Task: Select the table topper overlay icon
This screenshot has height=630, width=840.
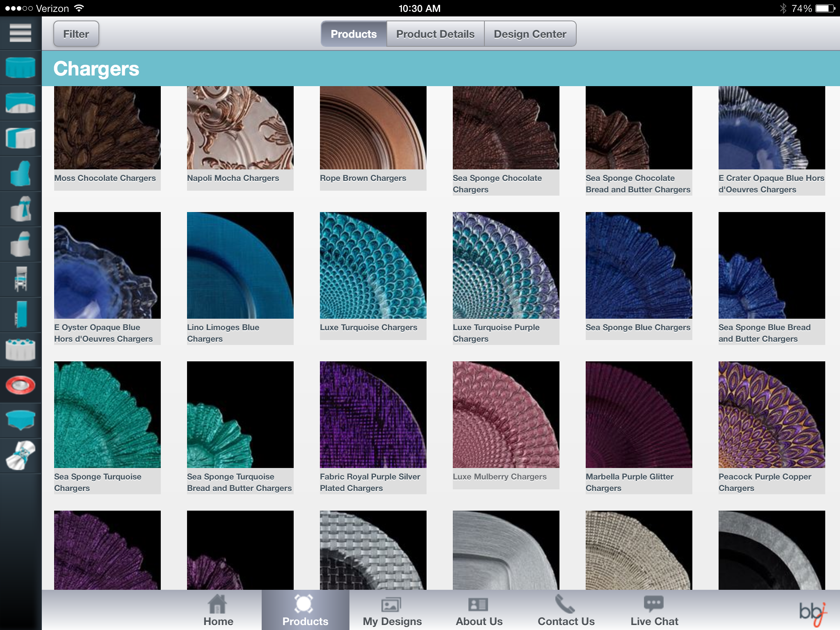Action: click(21, 420)
